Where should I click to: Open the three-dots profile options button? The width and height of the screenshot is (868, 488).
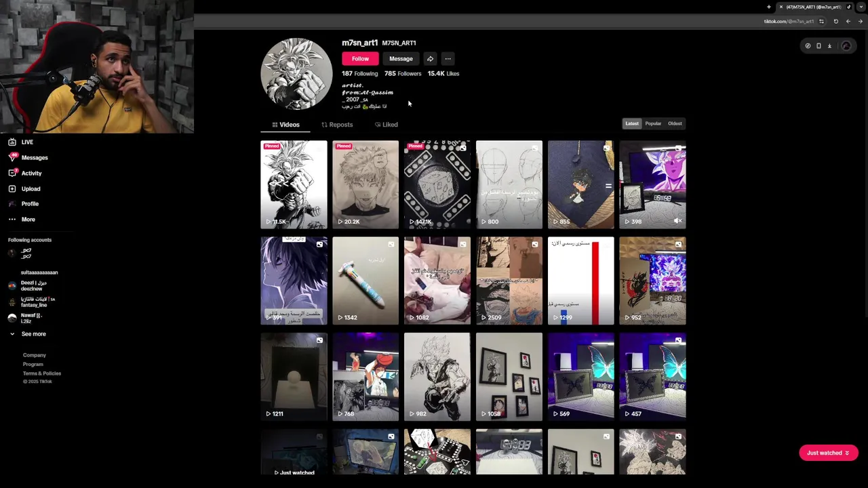448,59
